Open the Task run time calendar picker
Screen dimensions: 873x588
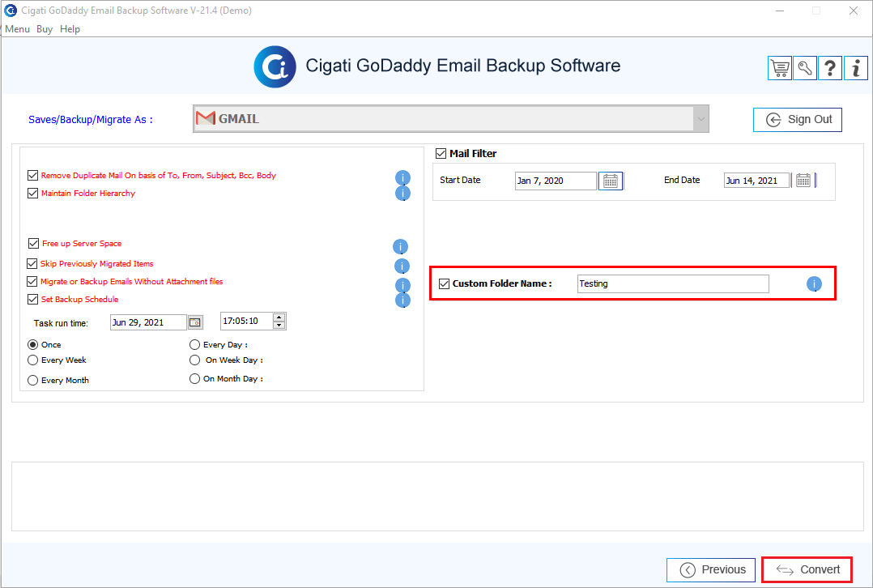[195, 322]
